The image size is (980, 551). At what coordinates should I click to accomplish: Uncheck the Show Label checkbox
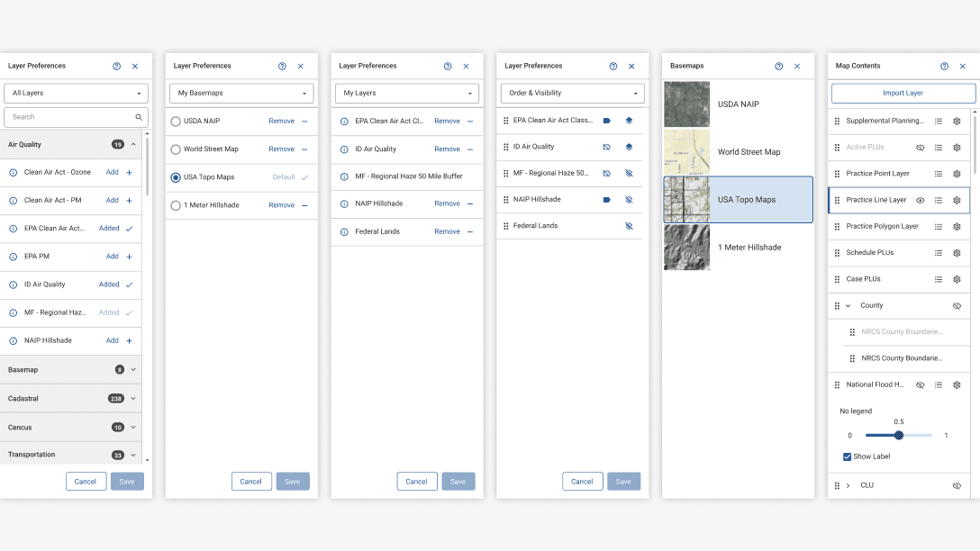848,456
